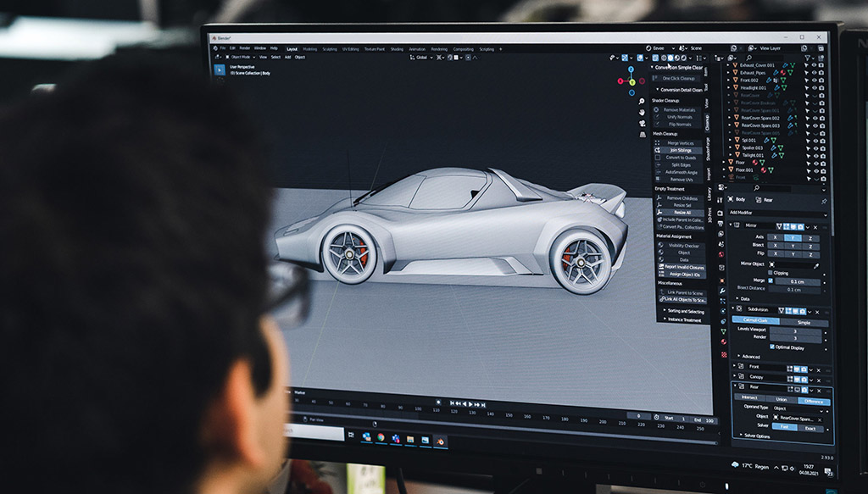Screen dimensions: 868x494
Task: Click the play button in timeline
Action: (470, 404)
